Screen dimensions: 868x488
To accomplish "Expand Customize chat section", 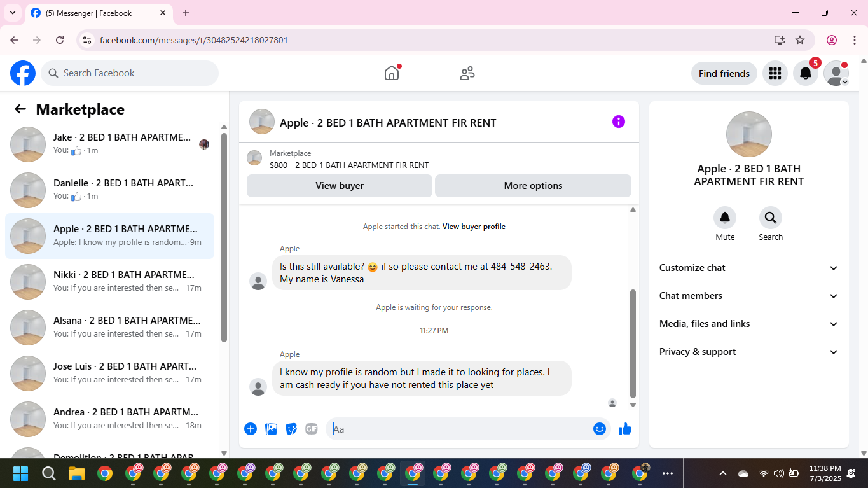I will pos(749,268).
